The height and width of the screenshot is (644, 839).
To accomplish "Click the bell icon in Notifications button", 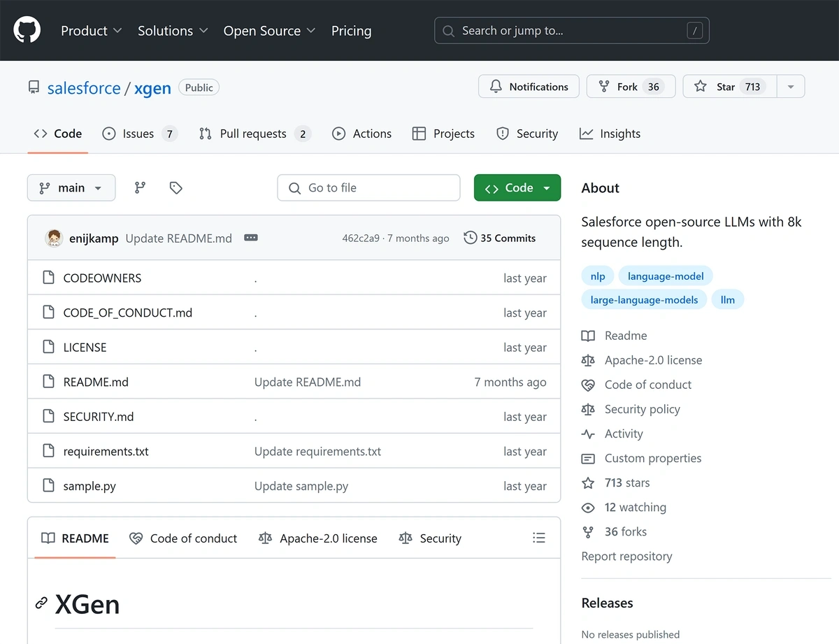I will 496,87.
